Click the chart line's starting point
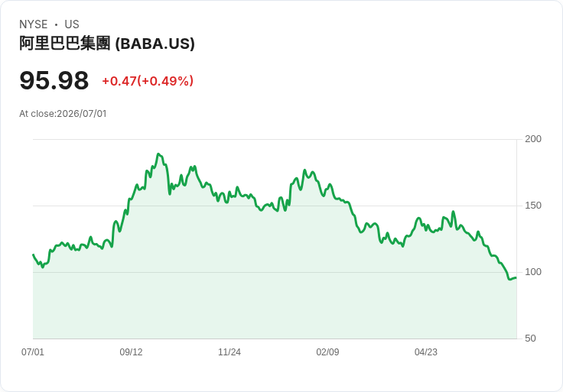The width and height of the screenshot is (563, 392). (x=34, y=254)
